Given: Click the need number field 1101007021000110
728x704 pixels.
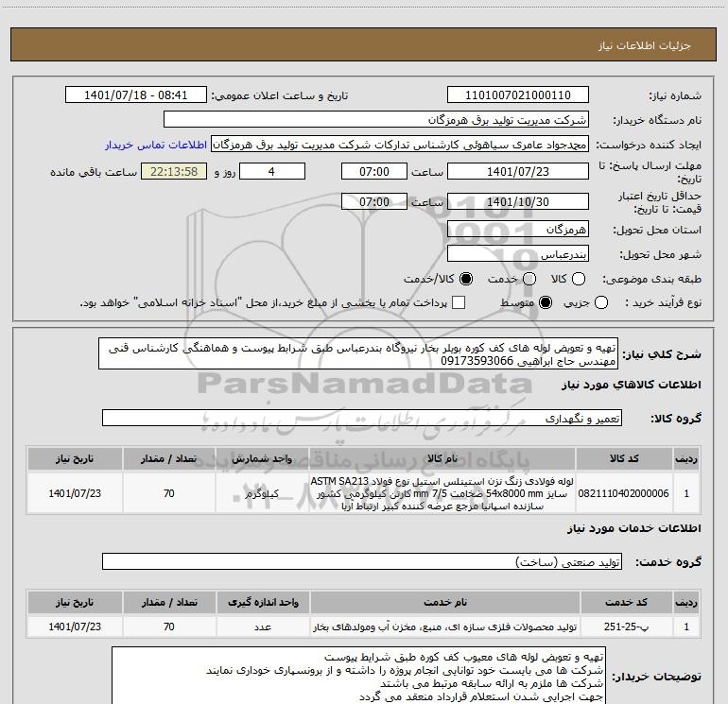Looking at the screenshot, I should click(x=518, y=95).
